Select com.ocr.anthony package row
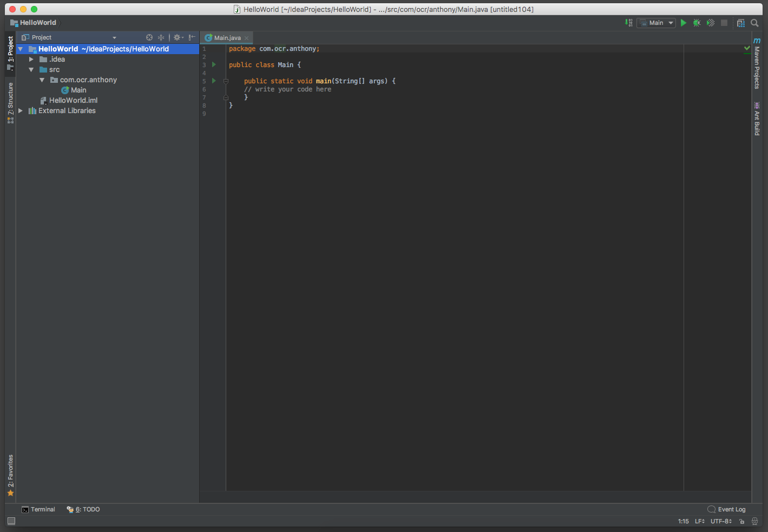Viewport: 768px width, 532px height. click(108, 80)
